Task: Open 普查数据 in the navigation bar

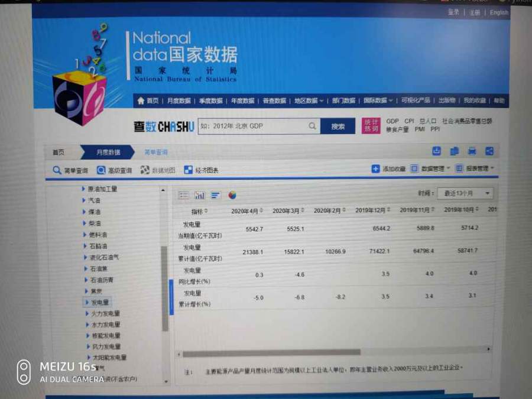Action: (274, 100)
